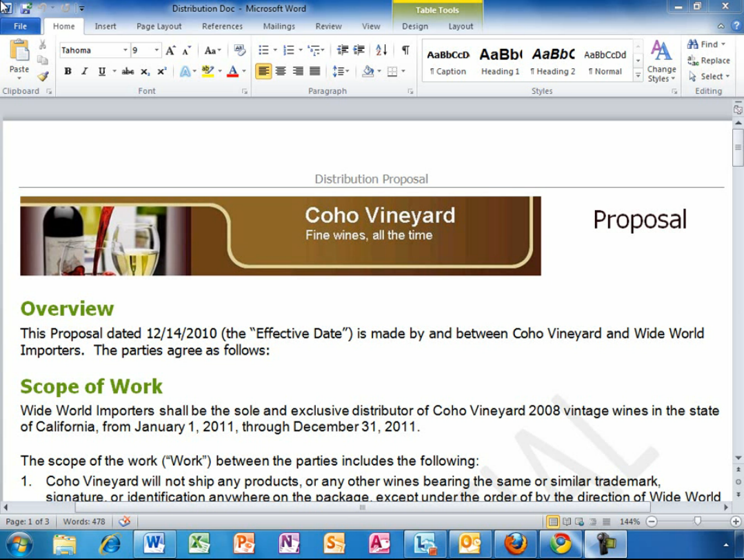Switch to the Insert tab
The image size is (744, 560).
coord(105,27)
